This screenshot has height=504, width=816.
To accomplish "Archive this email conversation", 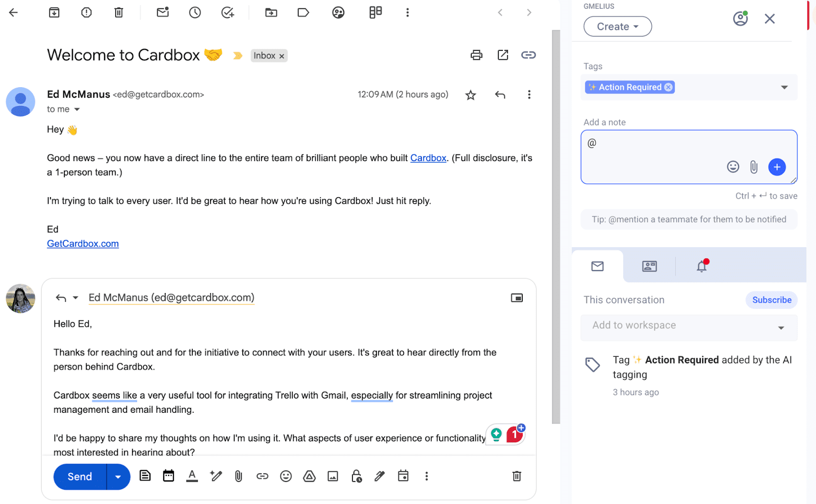I will coord(54,13).
